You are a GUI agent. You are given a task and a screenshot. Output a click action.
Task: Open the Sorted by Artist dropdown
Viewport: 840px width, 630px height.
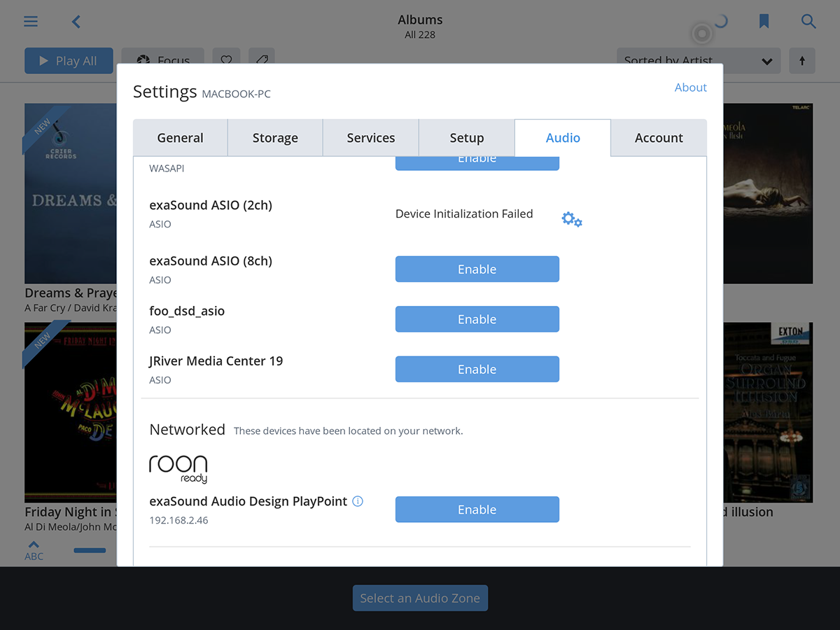point(699,61)
